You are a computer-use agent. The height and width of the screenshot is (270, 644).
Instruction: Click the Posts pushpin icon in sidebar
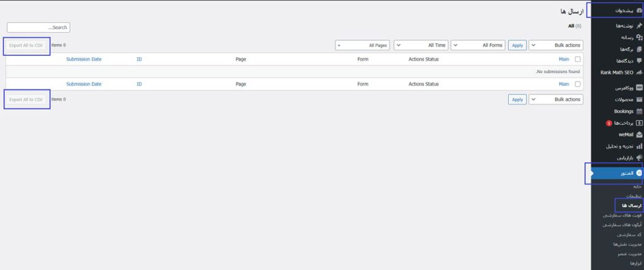coord(639,26)
